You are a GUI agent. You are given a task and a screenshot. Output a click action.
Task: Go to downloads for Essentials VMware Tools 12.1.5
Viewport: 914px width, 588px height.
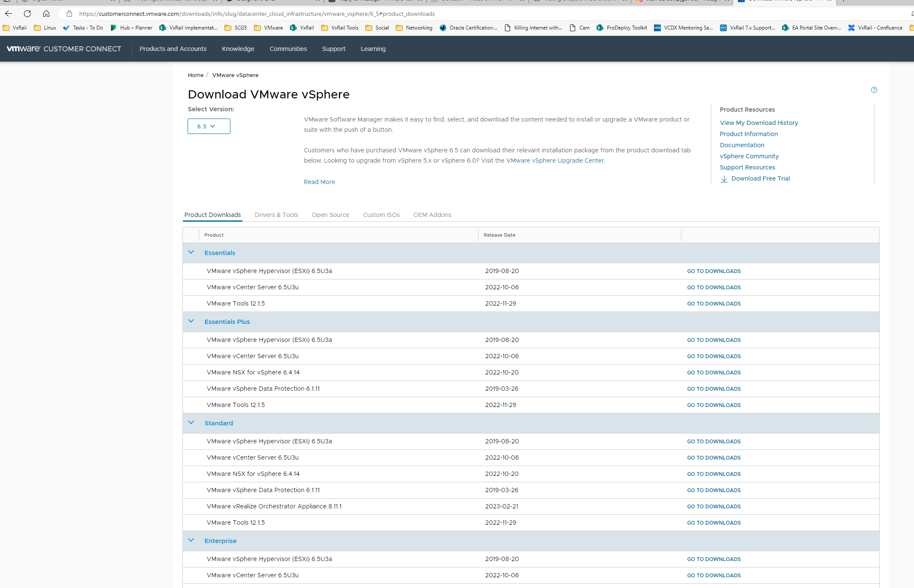point(714,303)
